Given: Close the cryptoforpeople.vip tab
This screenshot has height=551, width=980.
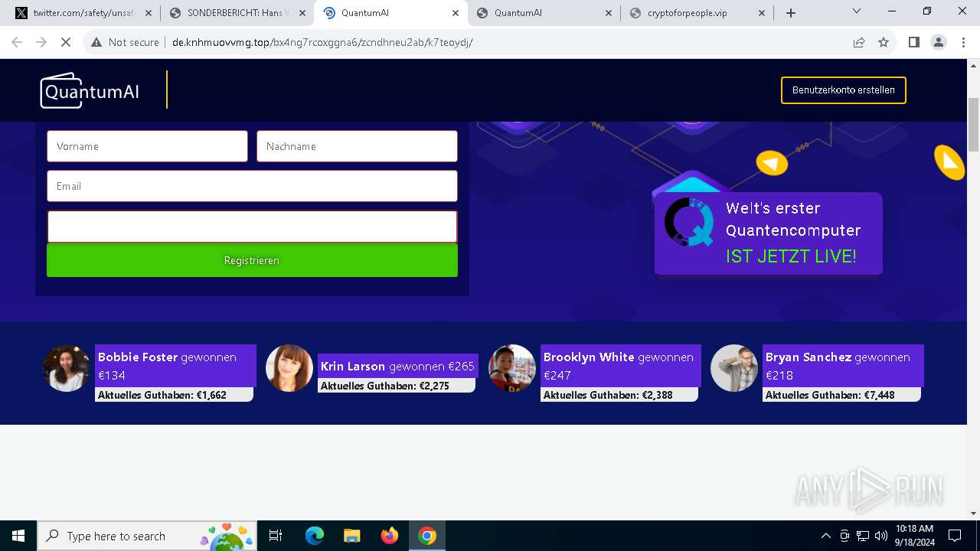Looking at the screenshot, I should tap(761, 13).
